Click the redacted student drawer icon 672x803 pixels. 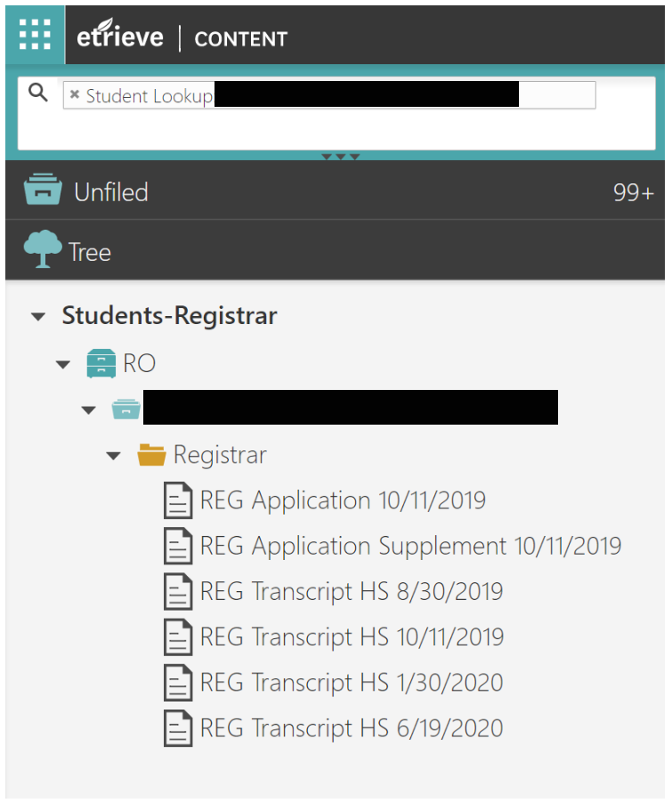pyautogui.click(x=126, y=410)
